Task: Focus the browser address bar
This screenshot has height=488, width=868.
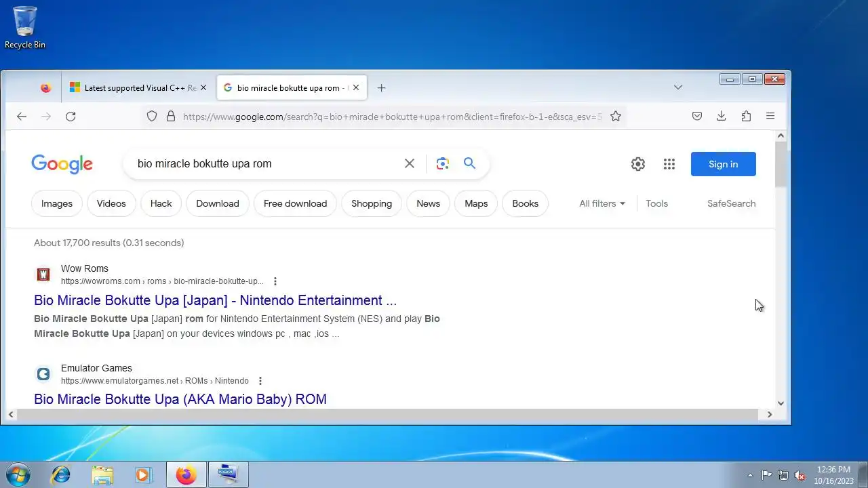Action: click(x=392, y=117)
